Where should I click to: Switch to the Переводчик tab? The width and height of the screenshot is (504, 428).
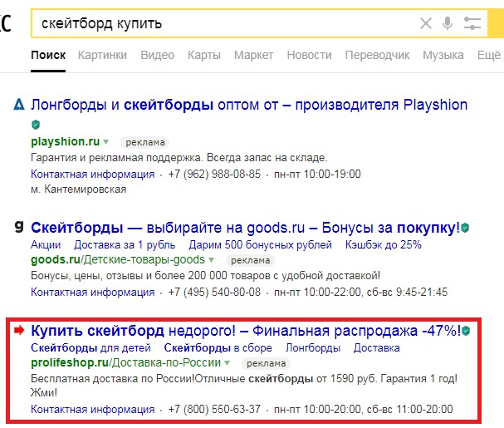377,55
